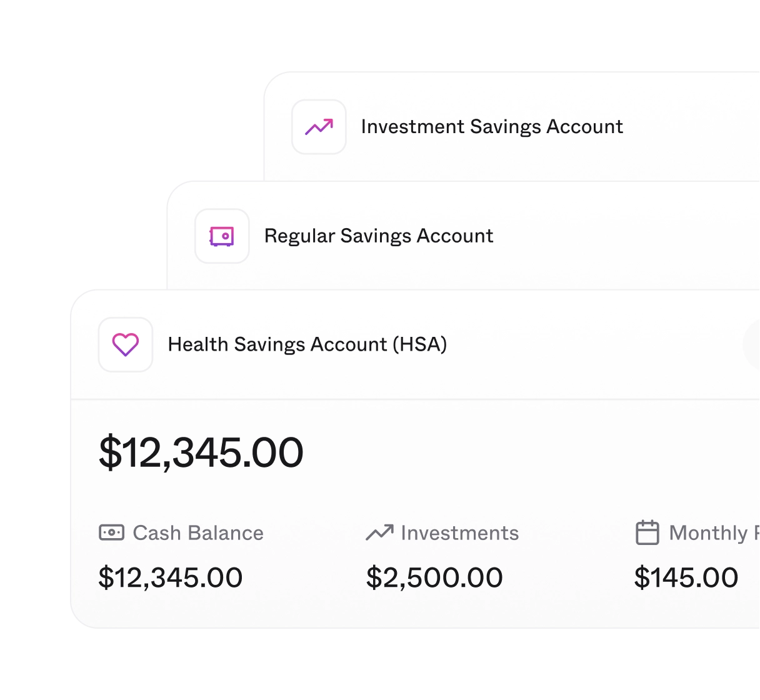Select the Cash Balance section header
Screen dimensions: 760x700
pos(197,533)
